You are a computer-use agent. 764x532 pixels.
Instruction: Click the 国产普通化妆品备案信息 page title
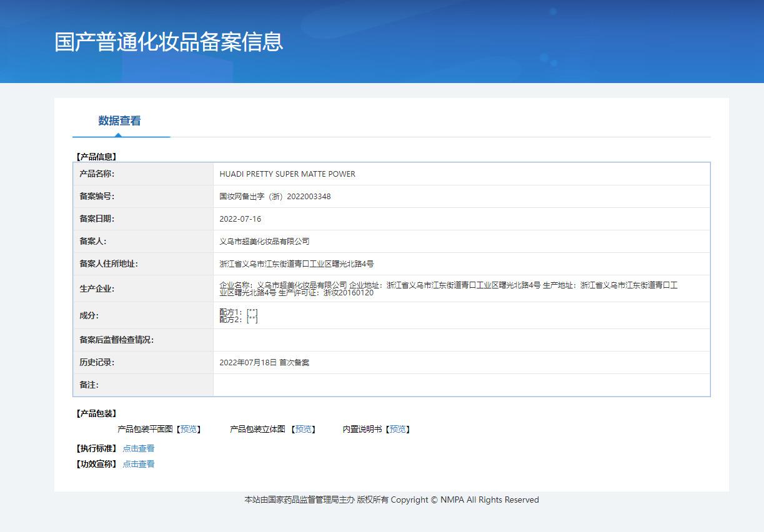tap(169, 42)
